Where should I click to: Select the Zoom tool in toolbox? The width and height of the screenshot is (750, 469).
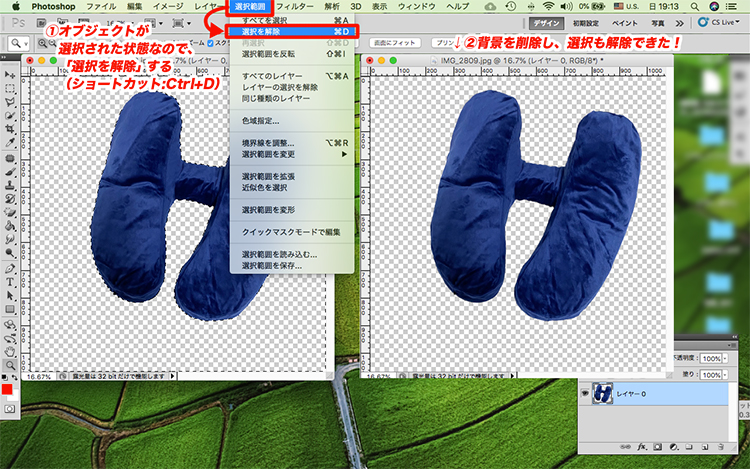10,365
